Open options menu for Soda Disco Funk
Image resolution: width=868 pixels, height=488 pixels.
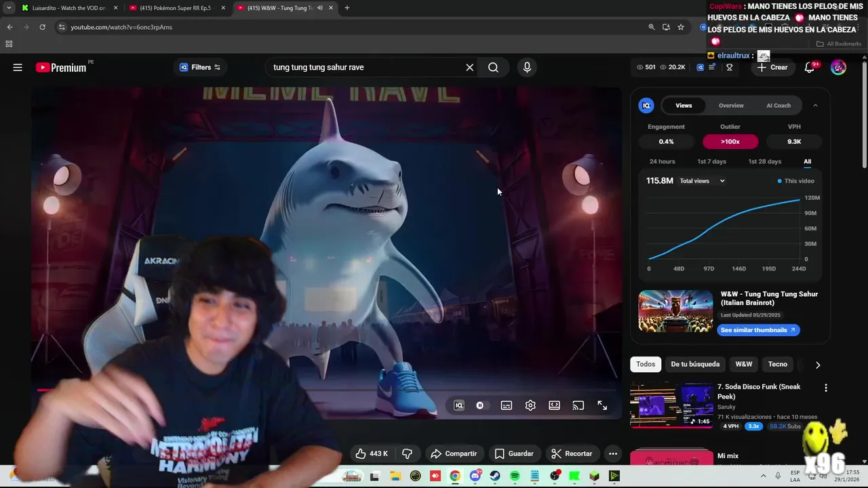click(x=825, y=388)
